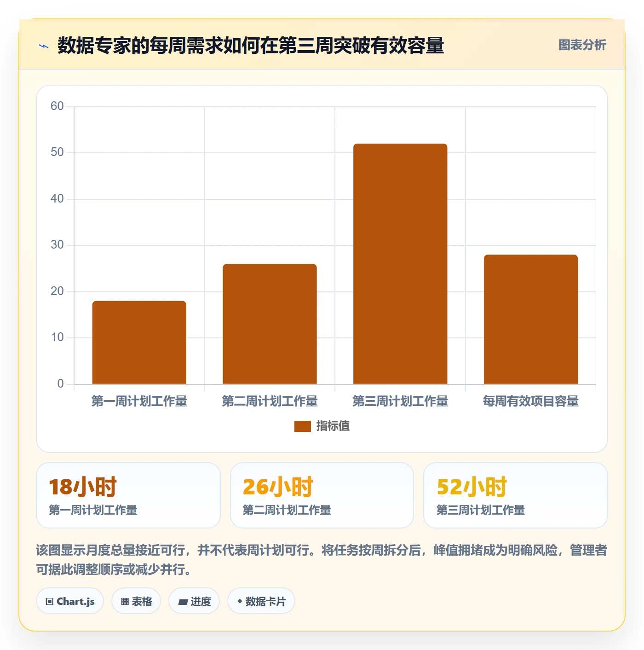Click the 每周有效项目容量 bar in the chart
The width and height of the screenshot is (644, 650).
[531, 319]
